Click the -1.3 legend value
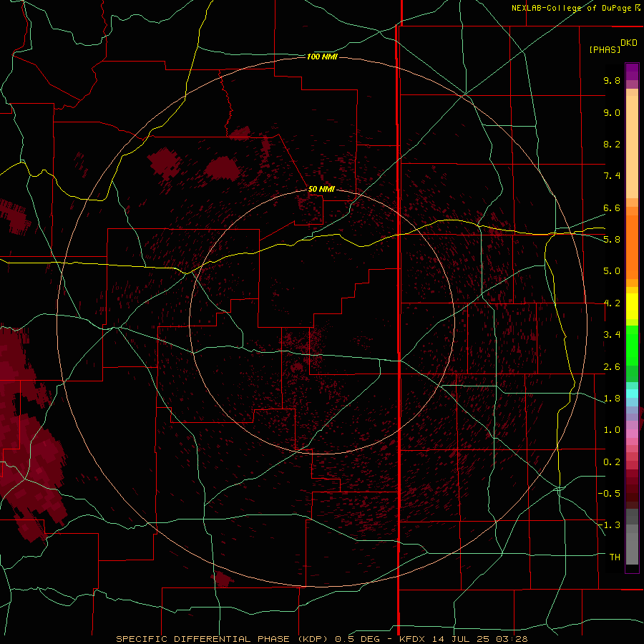Screen dimensions: 644x644 coord(609,525)
